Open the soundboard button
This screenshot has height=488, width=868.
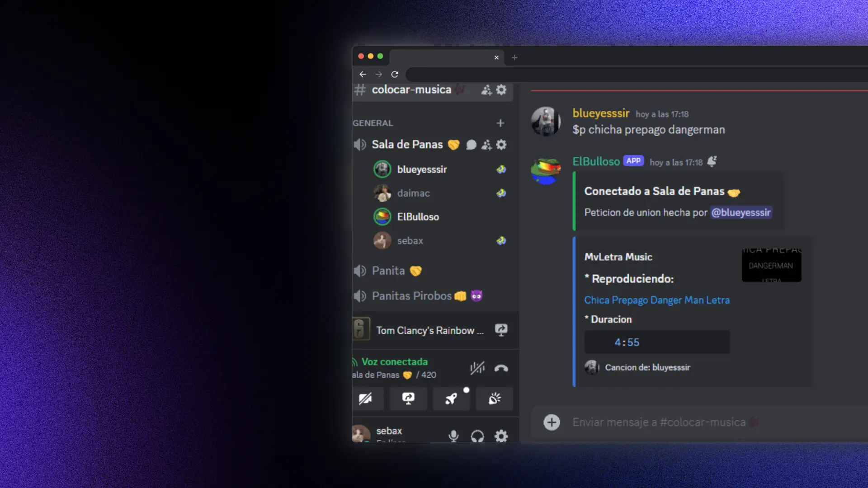point(495,399)
